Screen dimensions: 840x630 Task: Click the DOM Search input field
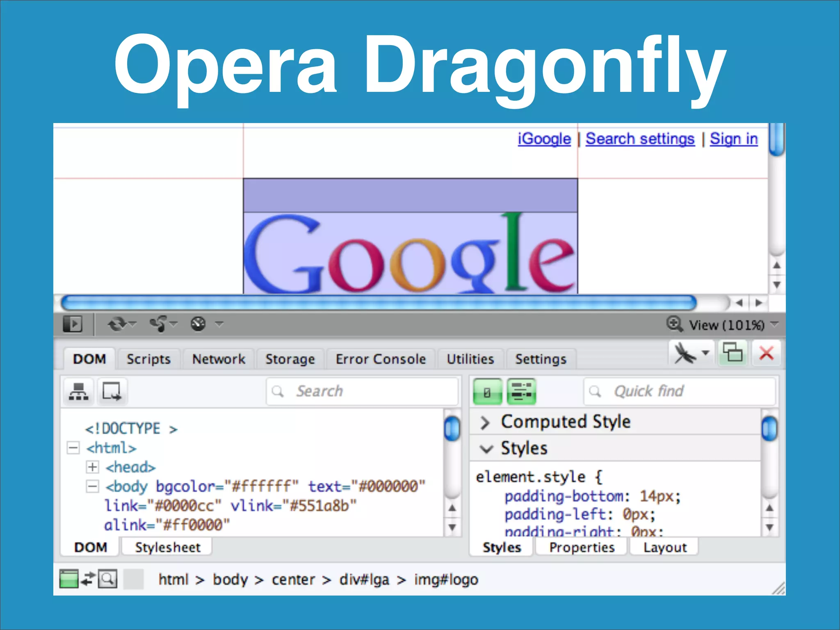click(x=362, y=391)
